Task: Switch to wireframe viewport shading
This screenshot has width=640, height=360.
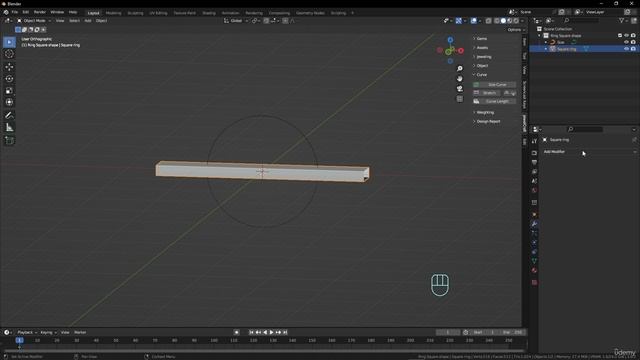Action: tap(497, 21)
